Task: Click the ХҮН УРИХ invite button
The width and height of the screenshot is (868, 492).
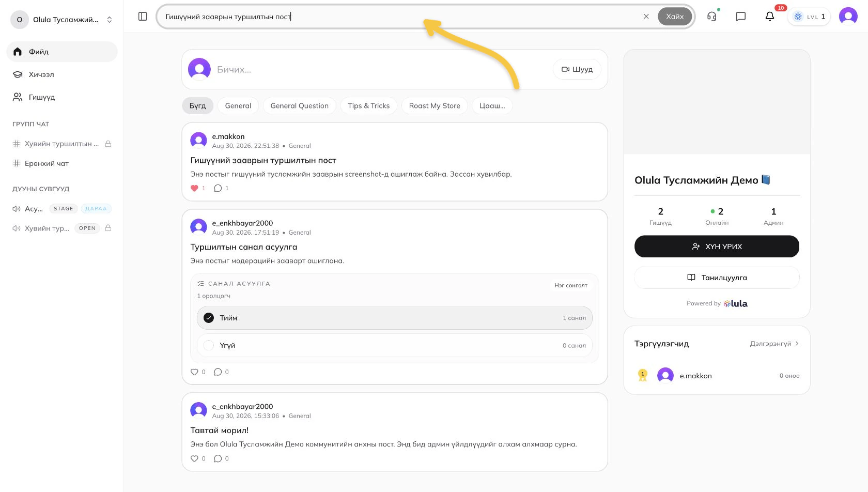Action: 717,247
